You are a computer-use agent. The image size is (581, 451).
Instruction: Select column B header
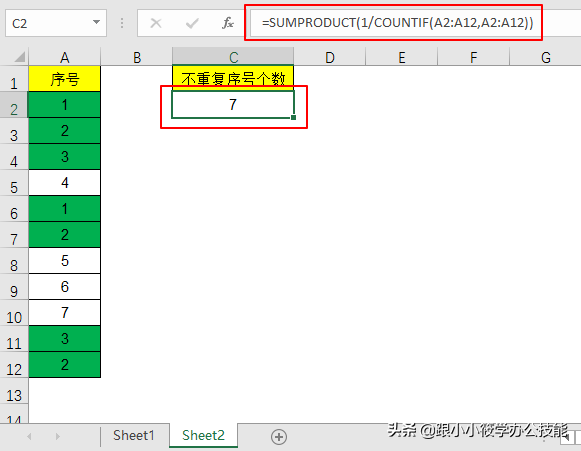(x=137, y=57)
